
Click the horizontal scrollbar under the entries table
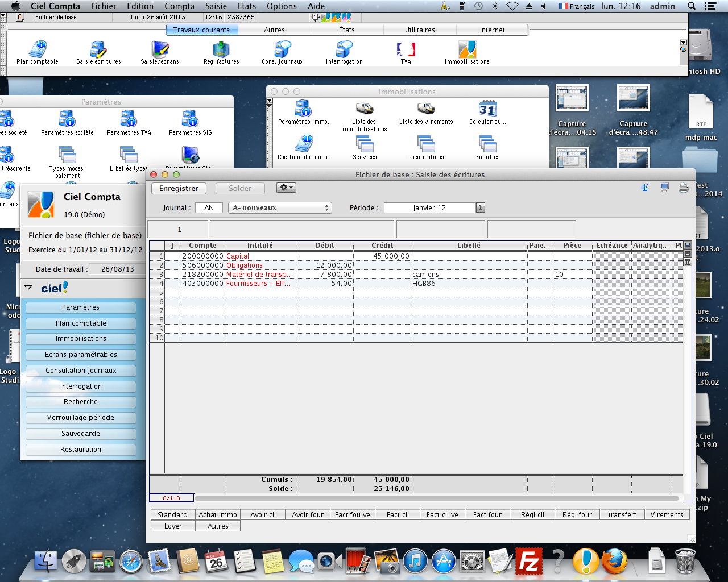click(x=437, y=498)
